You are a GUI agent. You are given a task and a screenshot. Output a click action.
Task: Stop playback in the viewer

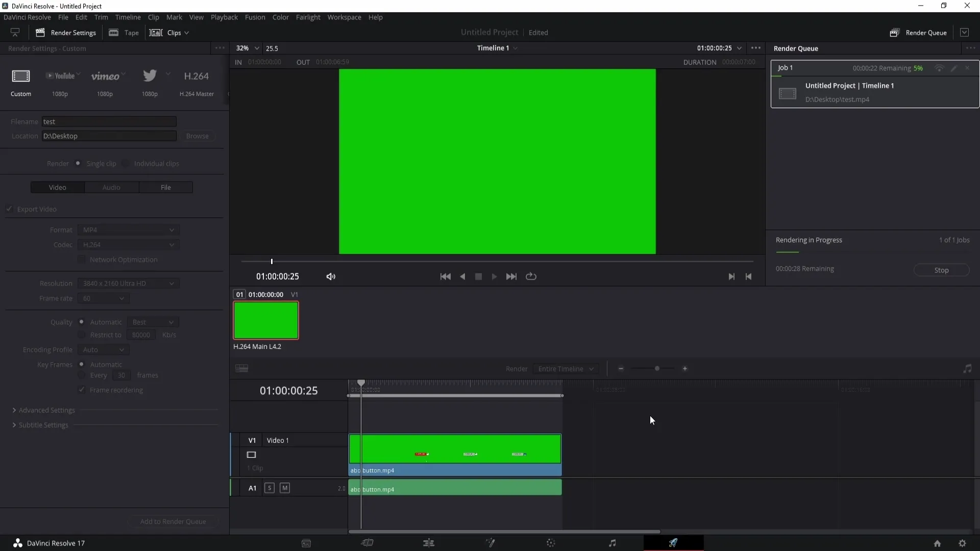[478, 277]
